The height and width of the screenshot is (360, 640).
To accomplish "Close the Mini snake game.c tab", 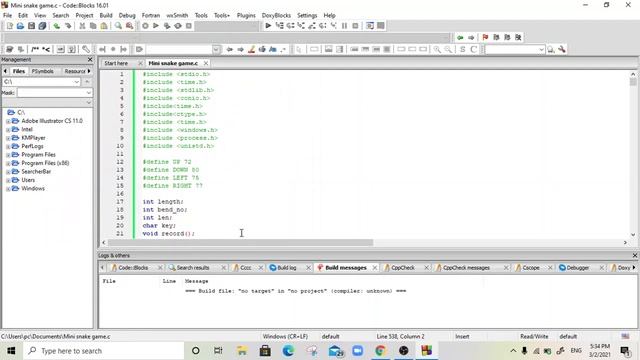I will tap(206, 63).
